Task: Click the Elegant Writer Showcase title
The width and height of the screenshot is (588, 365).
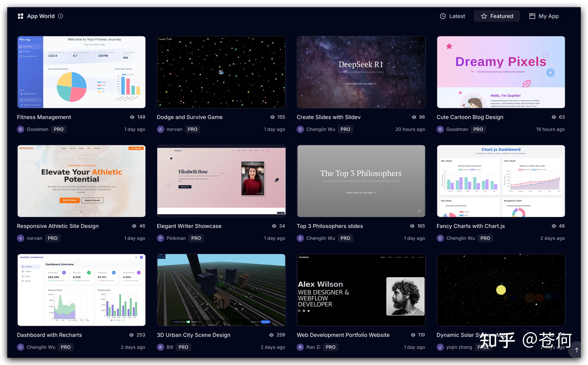Action: (189, 226)
